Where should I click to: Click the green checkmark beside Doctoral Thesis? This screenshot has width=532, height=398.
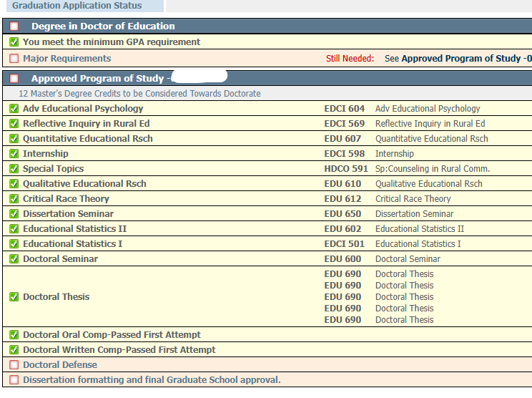(14, 297)
